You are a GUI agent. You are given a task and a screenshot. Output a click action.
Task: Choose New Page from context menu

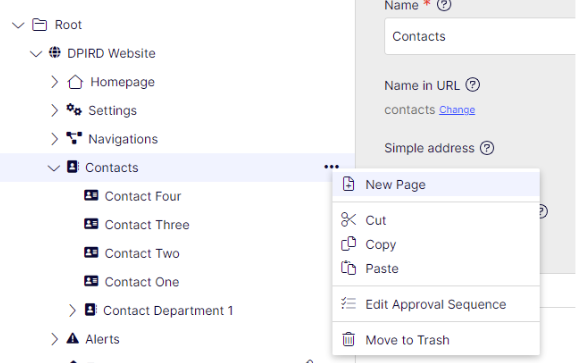click(x=436, y=184)
